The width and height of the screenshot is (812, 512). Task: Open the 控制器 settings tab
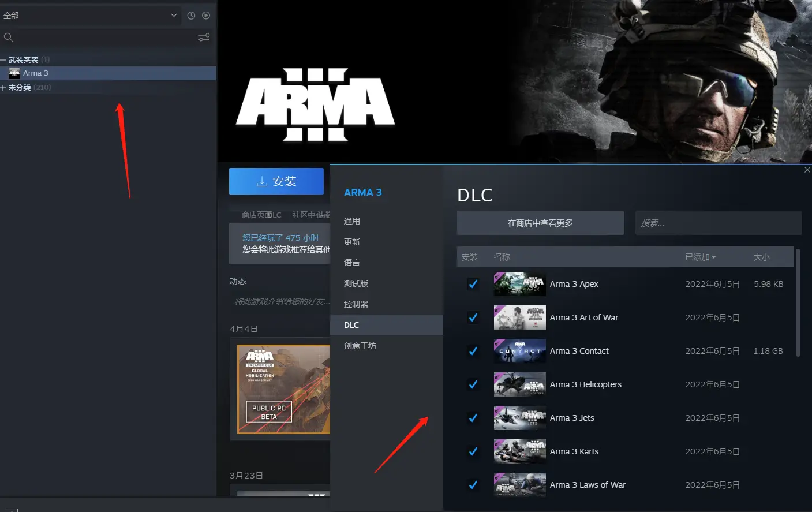387,304
